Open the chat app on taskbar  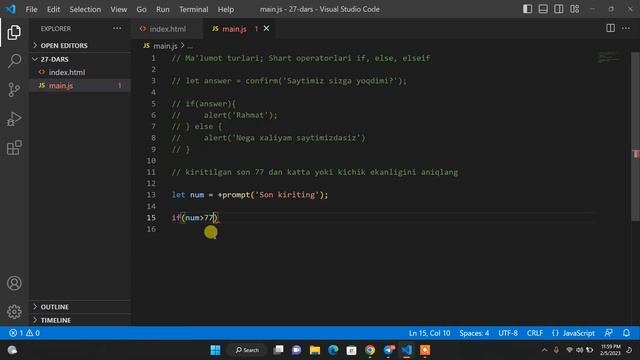pyautogui.click(x=296, y=350)
